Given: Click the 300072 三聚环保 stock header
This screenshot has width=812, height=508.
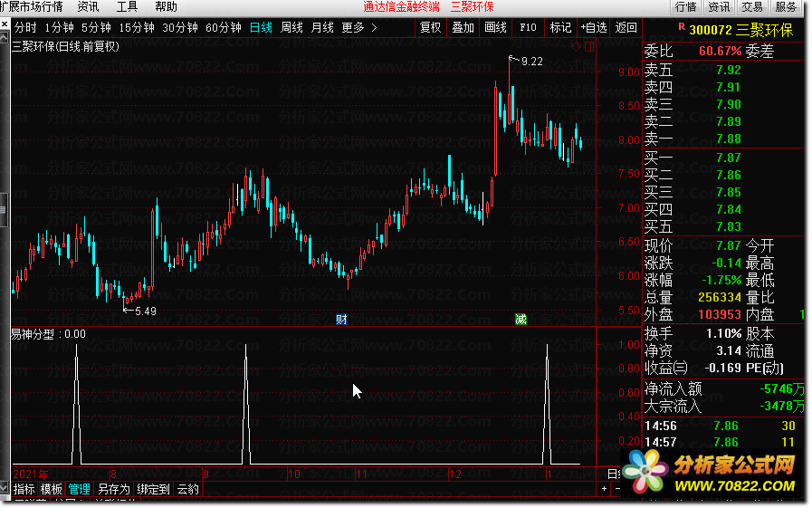Looking at the screenshot, I should pyautogui.click(x=740, y=30).
